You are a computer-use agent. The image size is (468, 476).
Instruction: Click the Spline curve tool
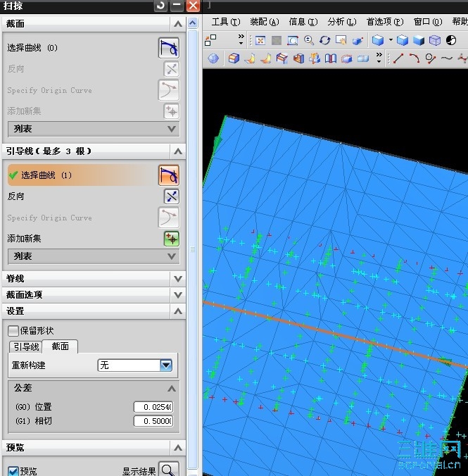[x=447, y=58]
